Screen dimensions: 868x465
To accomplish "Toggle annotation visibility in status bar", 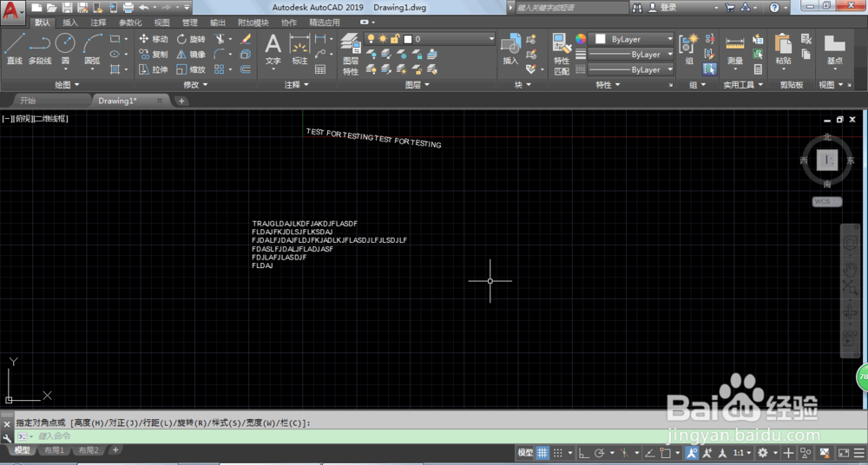I will [x=692, y=452].
